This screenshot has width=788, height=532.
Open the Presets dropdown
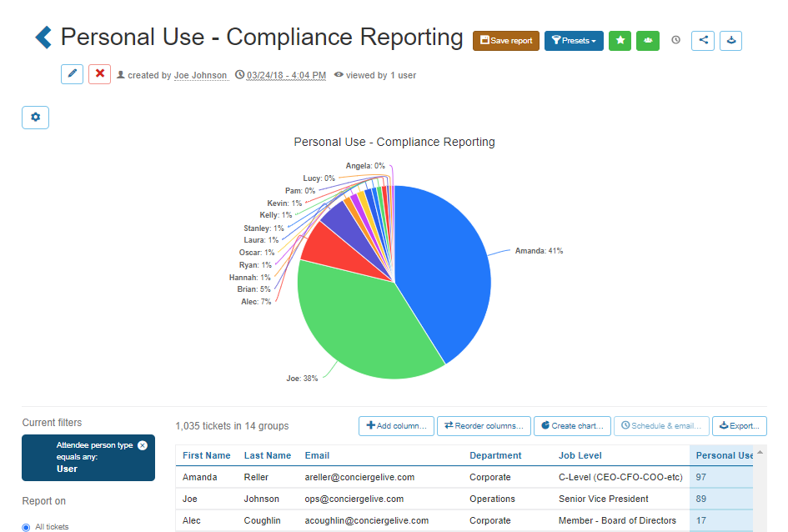tap(575, 40)
